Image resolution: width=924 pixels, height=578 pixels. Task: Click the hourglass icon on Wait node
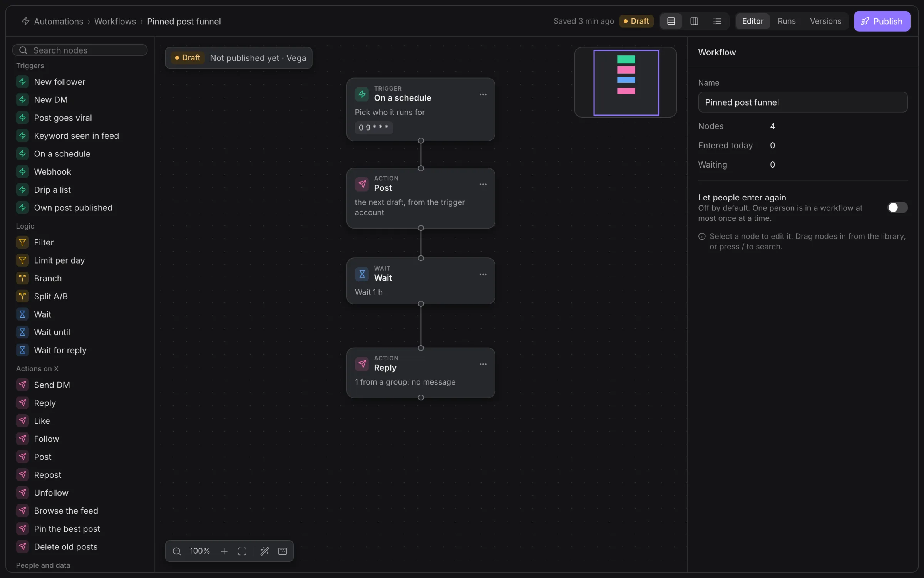tap(362, 274)
